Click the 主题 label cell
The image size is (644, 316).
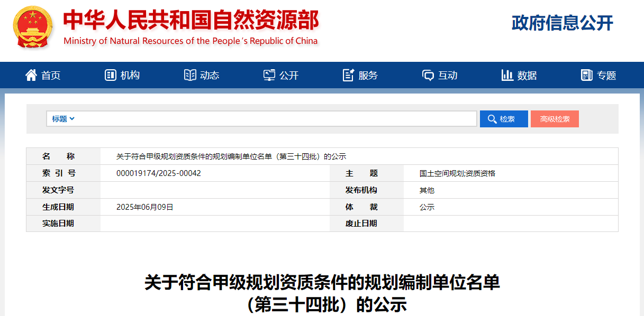click(x=367, y=173)
